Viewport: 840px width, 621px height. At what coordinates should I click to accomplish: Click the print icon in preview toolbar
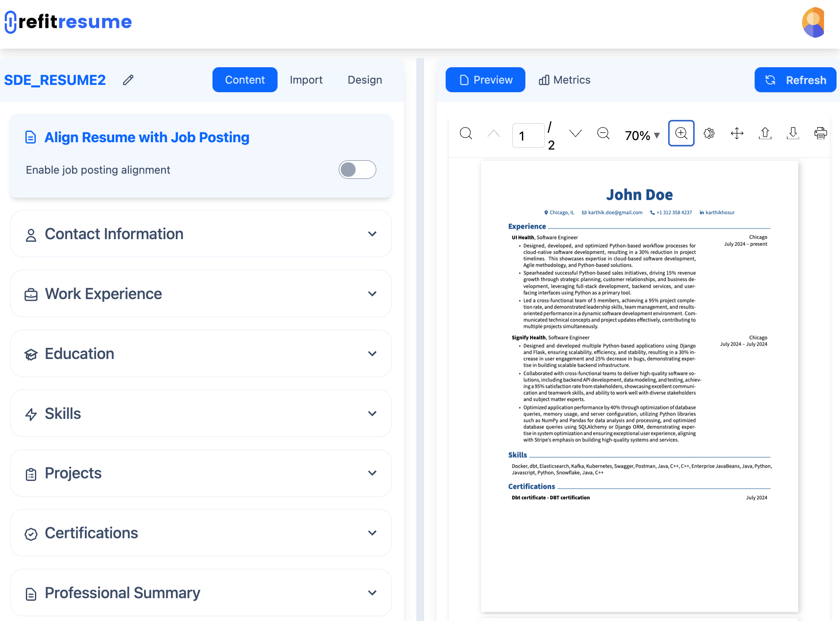click(x=821, y=133)
